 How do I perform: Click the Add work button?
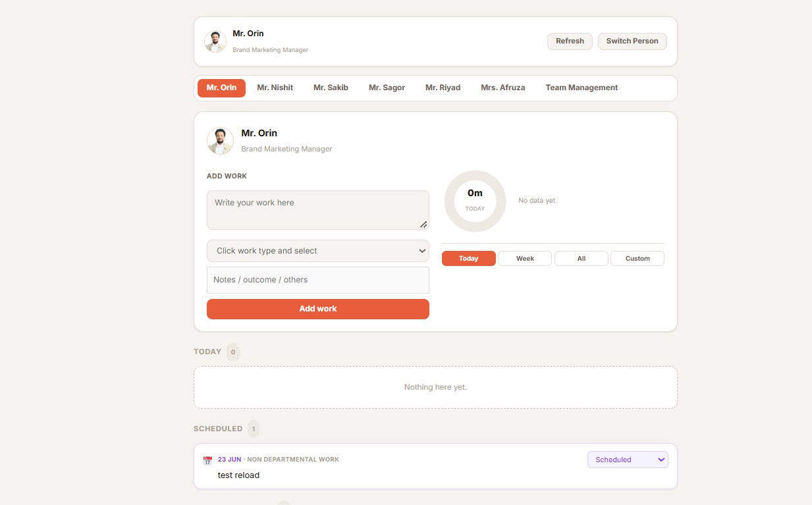tap(318, 309)
